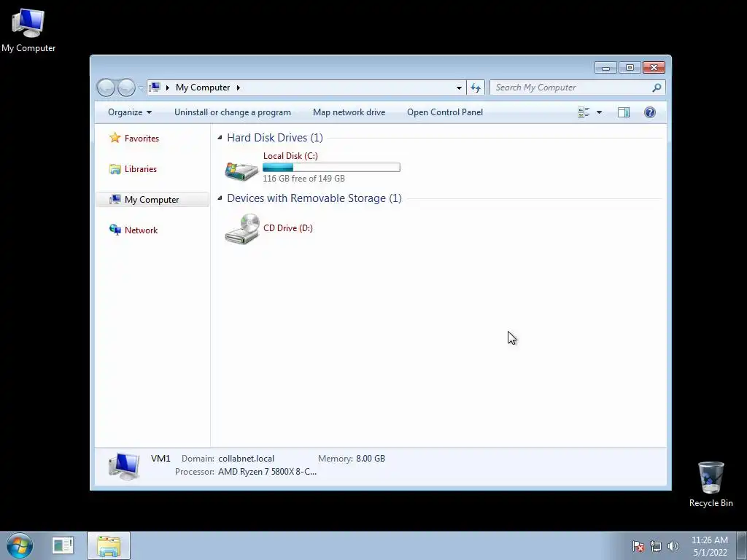747x560 pixels.
Task: Click the recent pages dropdown beside Forward
Action: [x=141, y=87]
